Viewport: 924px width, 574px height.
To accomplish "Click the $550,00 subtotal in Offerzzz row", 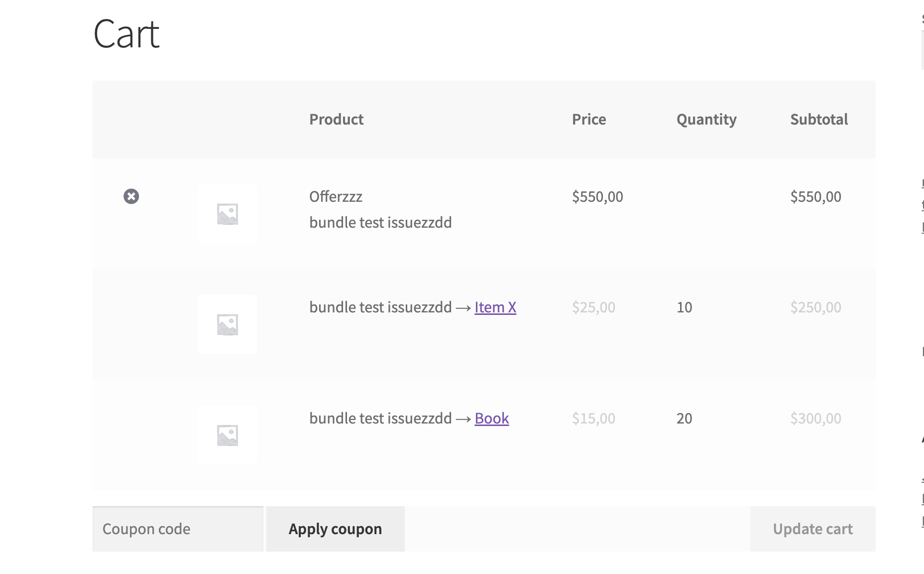I will [815, 197].
